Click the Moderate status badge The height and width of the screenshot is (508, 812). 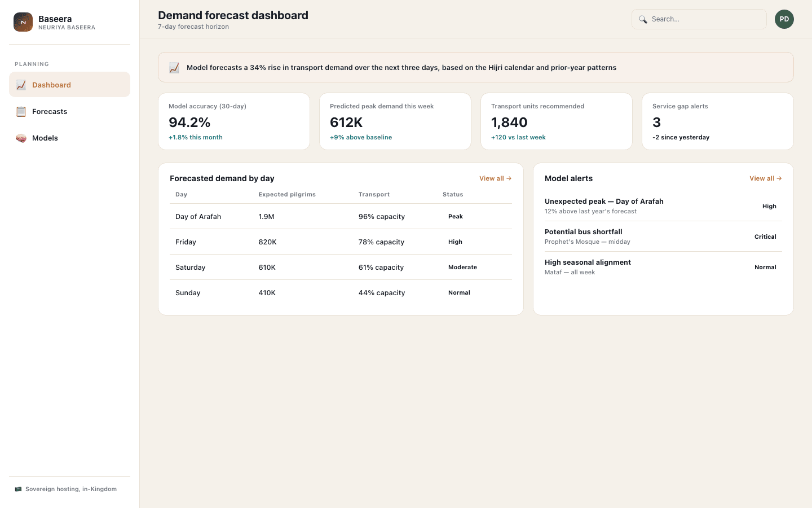pyautogui.click(x=462, y=267)
